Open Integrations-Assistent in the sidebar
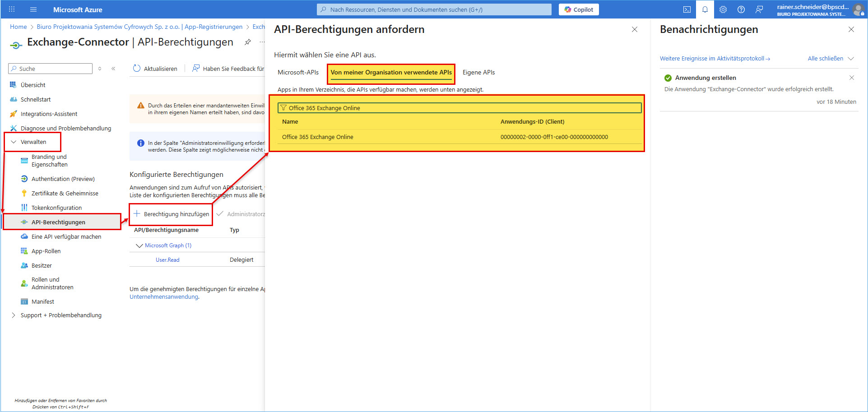This screenshot has width=868, height=412. [49, 114]
